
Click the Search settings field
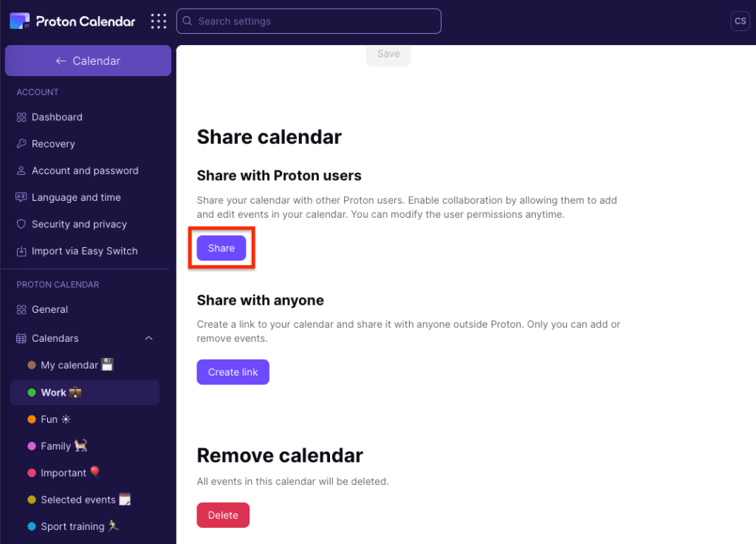click(x=308, y=21)
